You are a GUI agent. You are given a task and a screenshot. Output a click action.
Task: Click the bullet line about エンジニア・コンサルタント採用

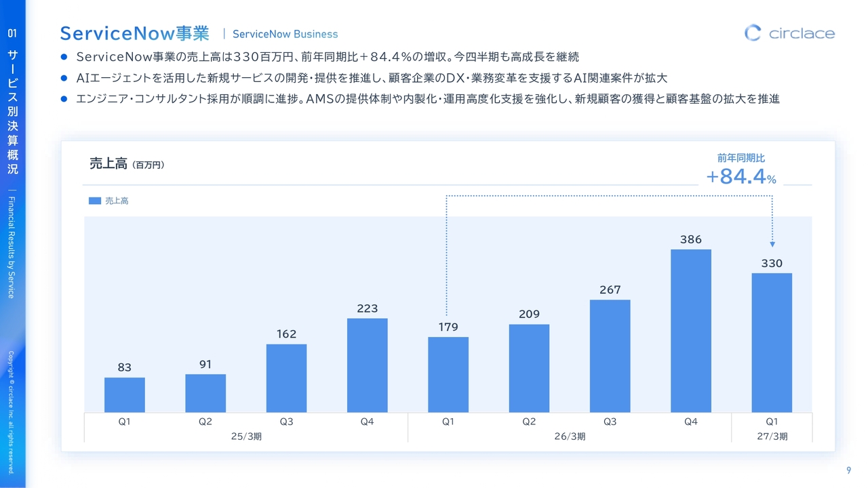(x=428, y=99)
